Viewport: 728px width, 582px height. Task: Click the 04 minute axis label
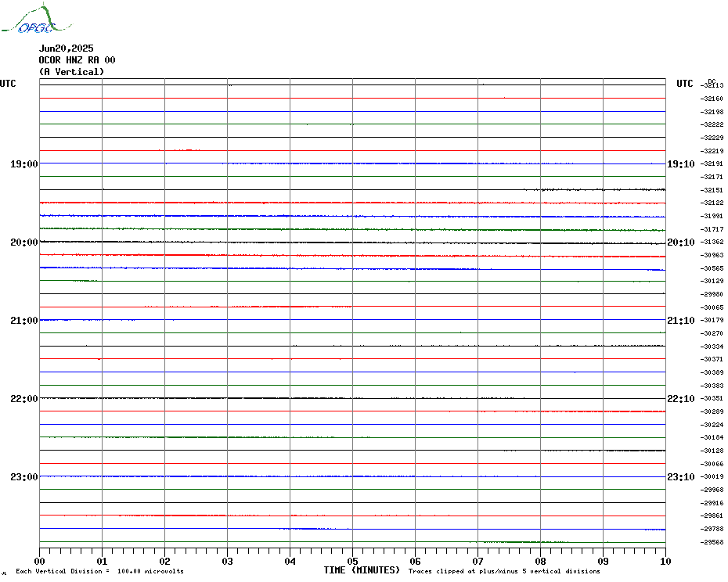(290, 561)
